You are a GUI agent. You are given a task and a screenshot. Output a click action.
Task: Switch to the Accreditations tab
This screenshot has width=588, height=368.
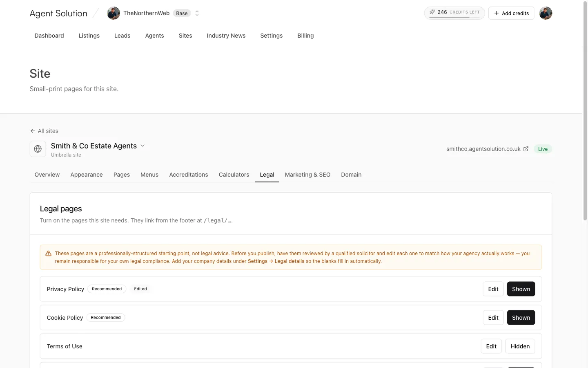(x=189, y=175)
